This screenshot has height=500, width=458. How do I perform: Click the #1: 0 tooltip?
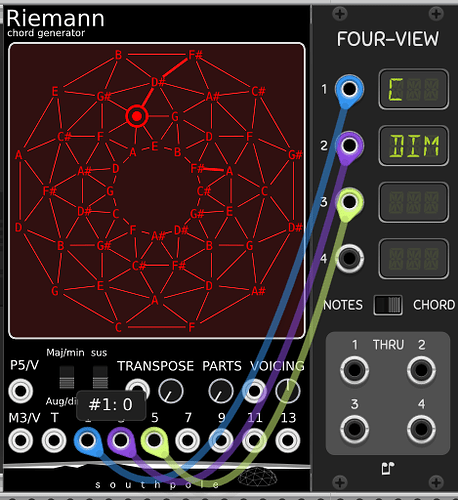[x=111, y=405]
